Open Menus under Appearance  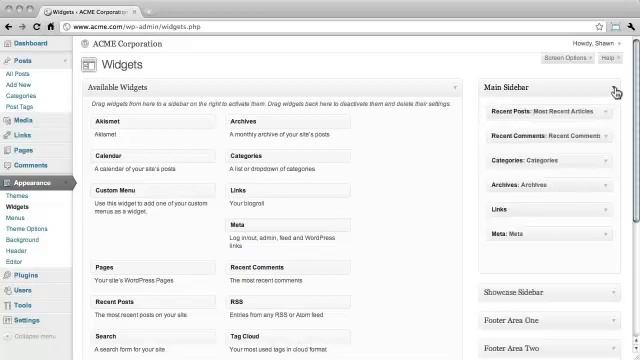coord(15,218)
